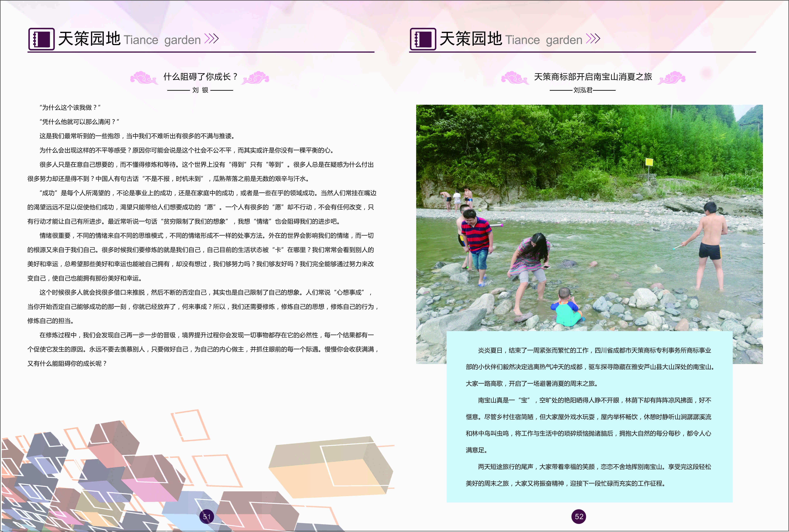
Task: Click the page number 52 circle
Action: [579, 516]
